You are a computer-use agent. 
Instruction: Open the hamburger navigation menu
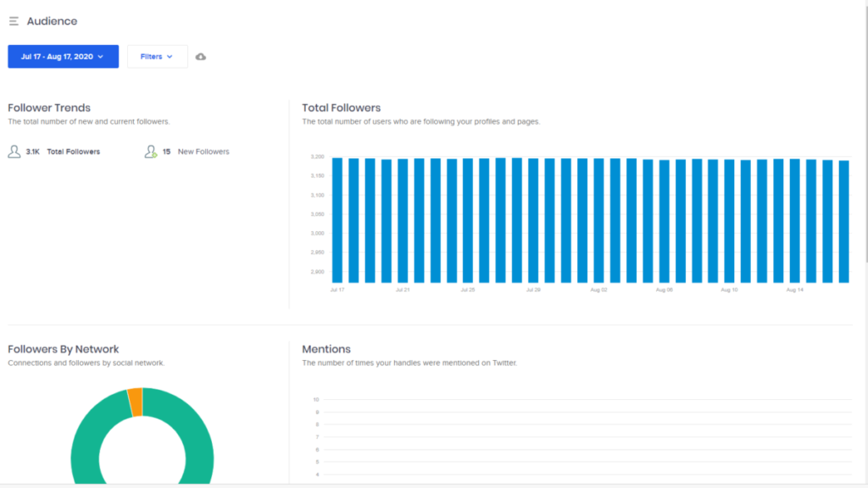[14, 21]
